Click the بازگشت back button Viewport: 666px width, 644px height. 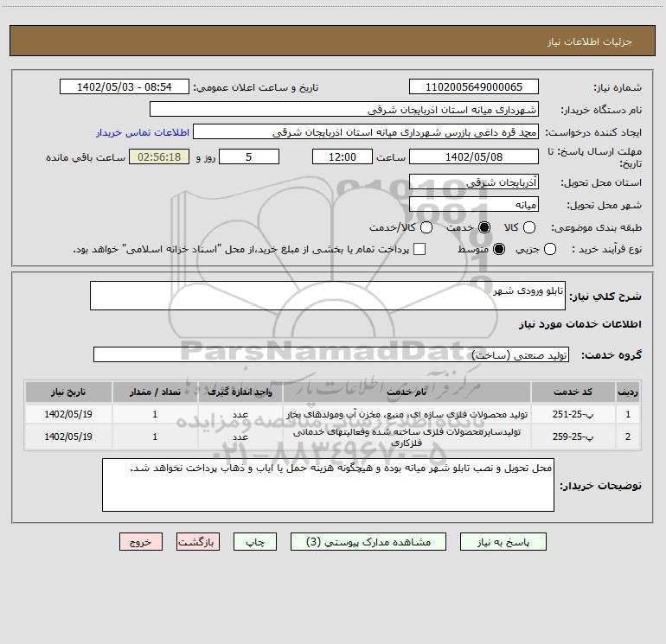click(x=198, y=542)
